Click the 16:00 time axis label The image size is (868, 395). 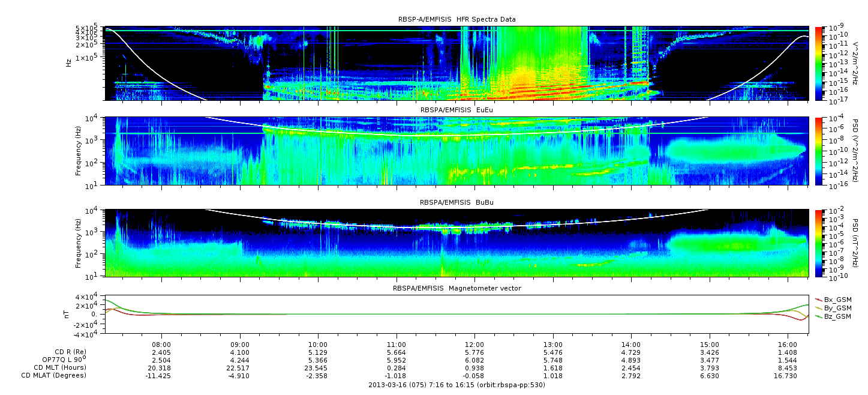pos(788,345)
